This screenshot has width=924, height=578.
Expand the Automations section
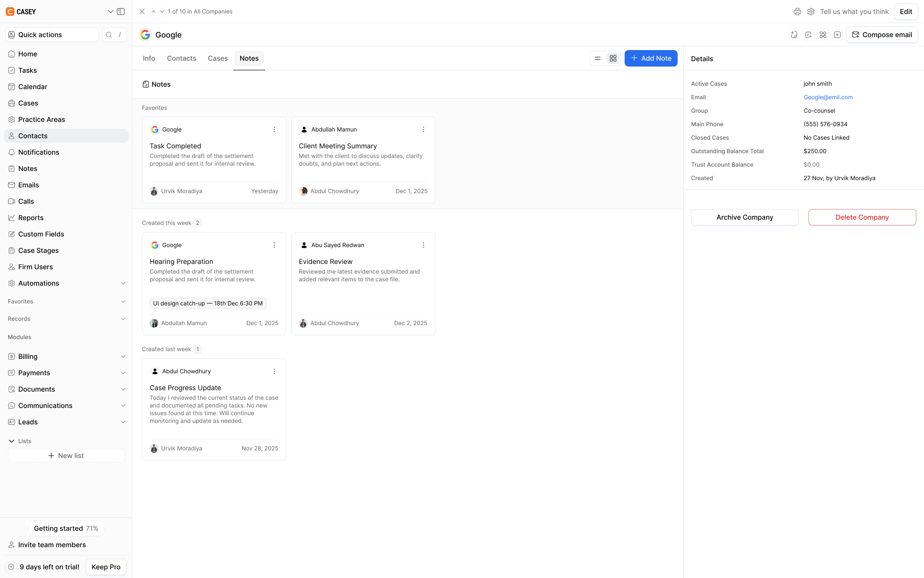[x=123, y=283]
